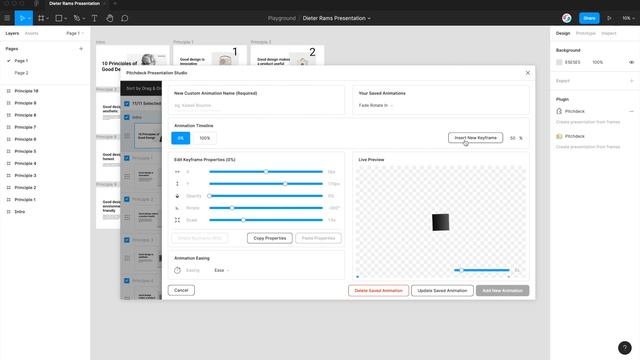Click the Opacity property icon

pos(177,196)
